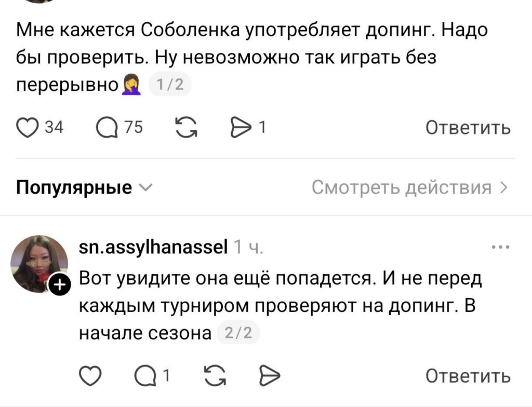Tap the 1/2 thread indicator badge
The height and width of the screenshot is (407, 532).
(170, 85)
